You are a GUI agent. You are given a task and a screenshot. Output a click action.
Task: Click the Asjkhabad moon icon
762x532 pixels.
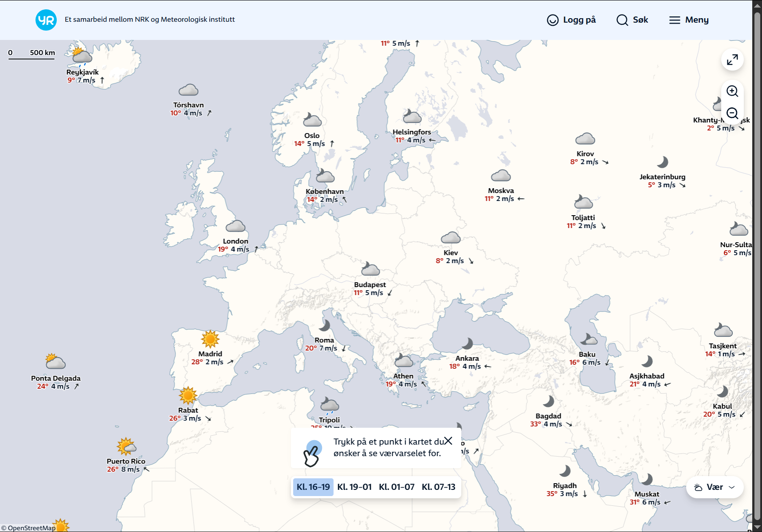click(x=647, y=361)
